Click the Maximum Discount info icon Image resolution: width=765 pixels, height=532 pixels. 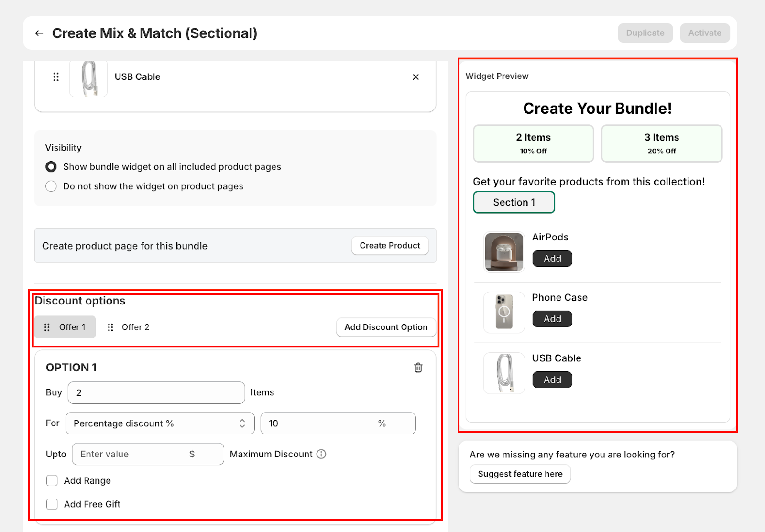point(321,454)
